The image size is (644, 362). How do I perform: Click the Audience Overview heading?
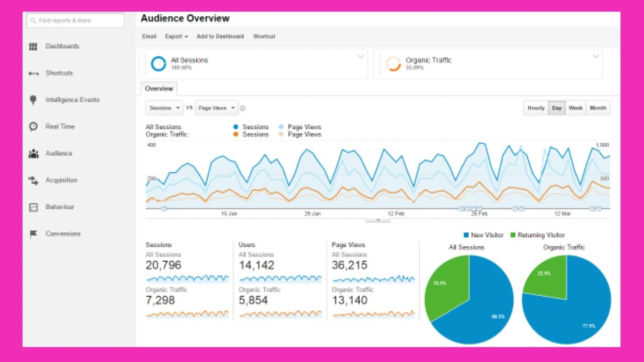[x=185, y=18]
